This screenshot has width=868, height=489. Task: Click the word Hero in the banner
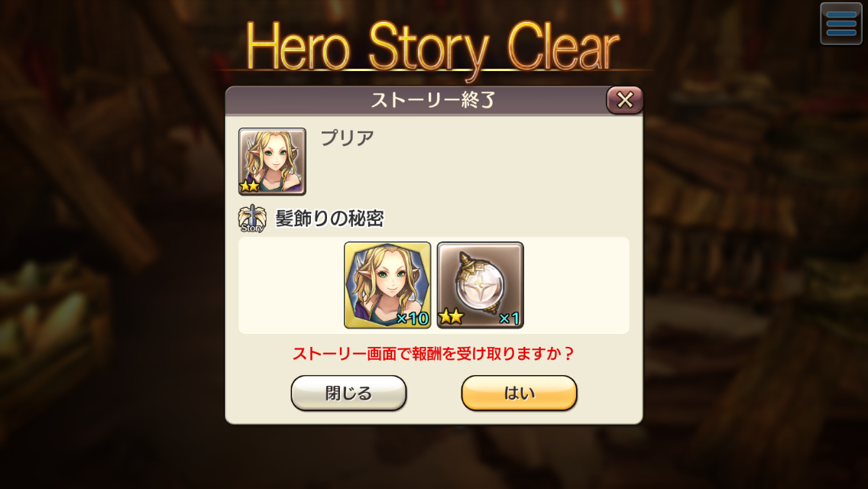click(298, 47)
